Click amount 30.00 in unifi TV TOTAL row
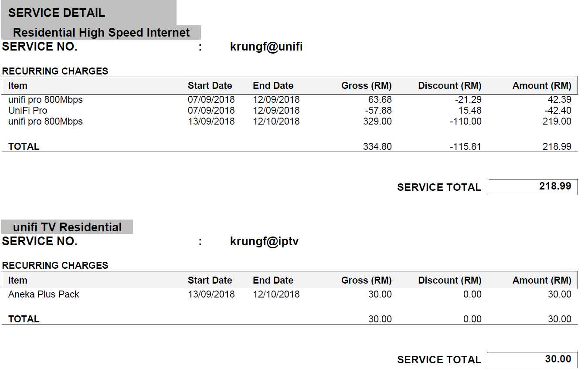The height and width of the screenshot is (372, 588). 560,319
